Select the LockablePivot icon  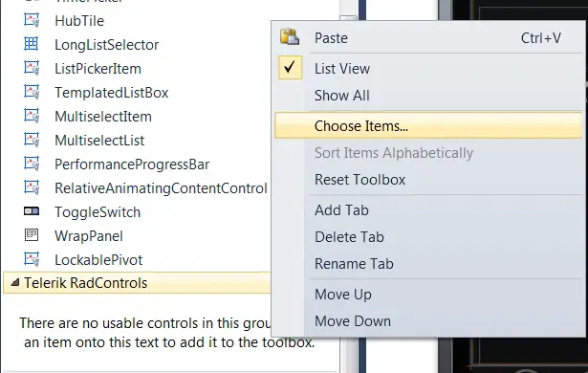pos(32,259)
